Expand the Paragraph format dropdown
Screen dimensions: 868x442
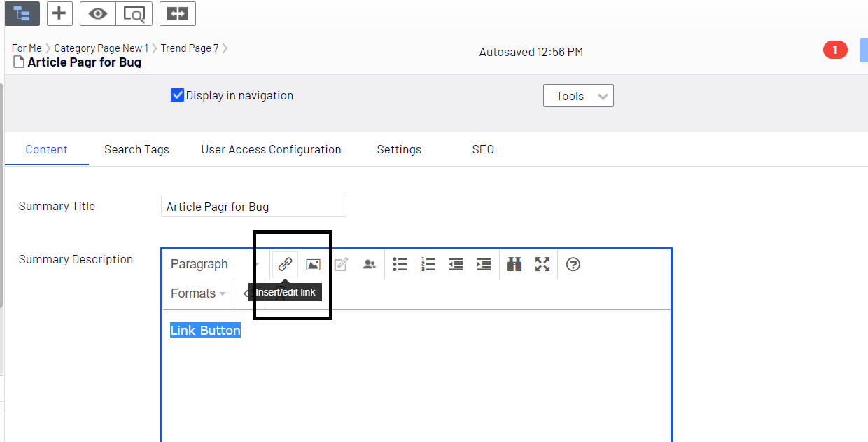coord(213,264)
